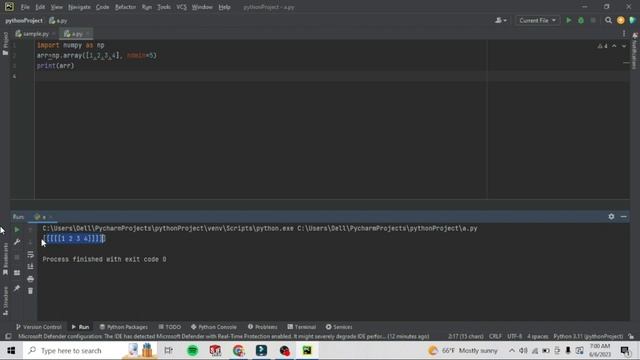Image resolution: width=640 pixels, height=360 pixels.
Task: Print the Run console output
Action: click(30, 279)
